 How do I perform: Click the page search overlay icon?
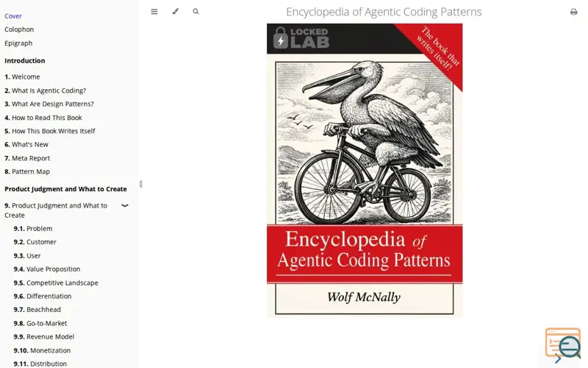point(563,344)
